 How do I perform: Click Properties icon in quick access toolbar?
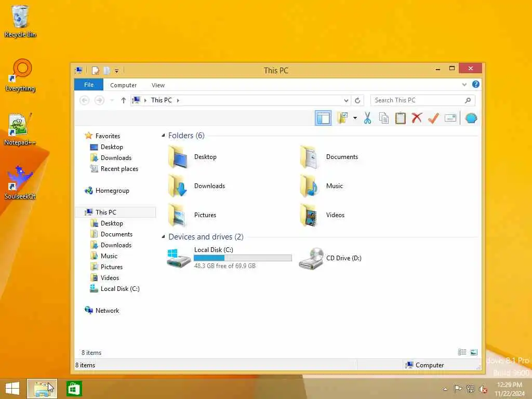coord(96,71)
